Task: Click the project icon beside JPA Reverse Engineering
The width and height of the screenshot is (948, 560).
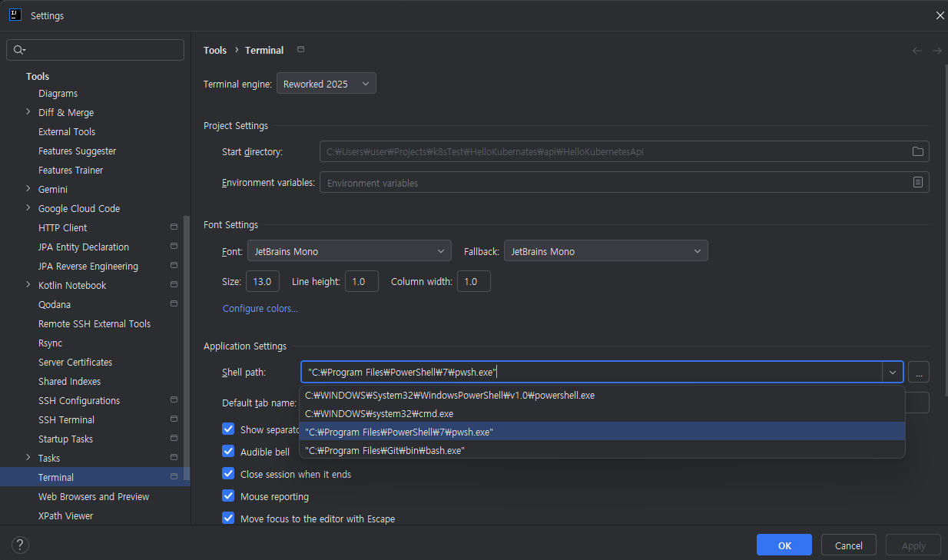Action: [174, 266]
